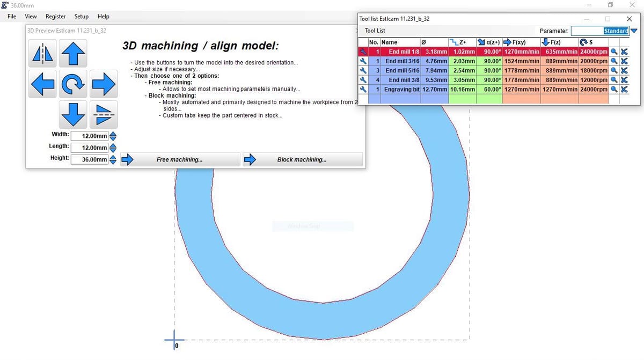Click the 12.70mm diameter cell
644x360 pixels.
[435, 89]
